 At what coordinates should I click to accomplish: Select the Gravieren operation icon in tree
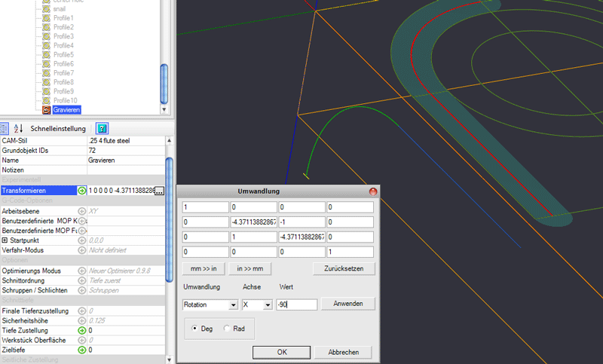[47, 110]
